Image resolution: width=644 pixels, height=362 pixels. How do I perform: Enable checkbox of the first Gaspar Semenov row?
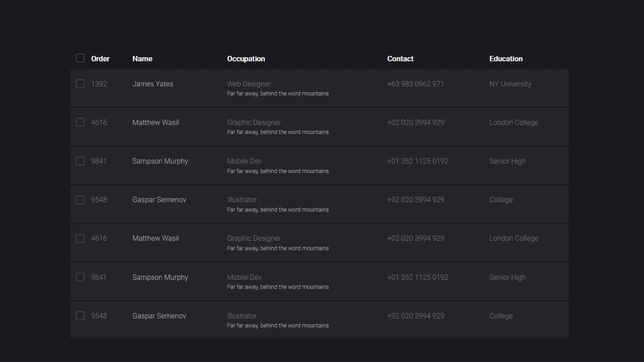pyautogui.click(x=80, y=200)
